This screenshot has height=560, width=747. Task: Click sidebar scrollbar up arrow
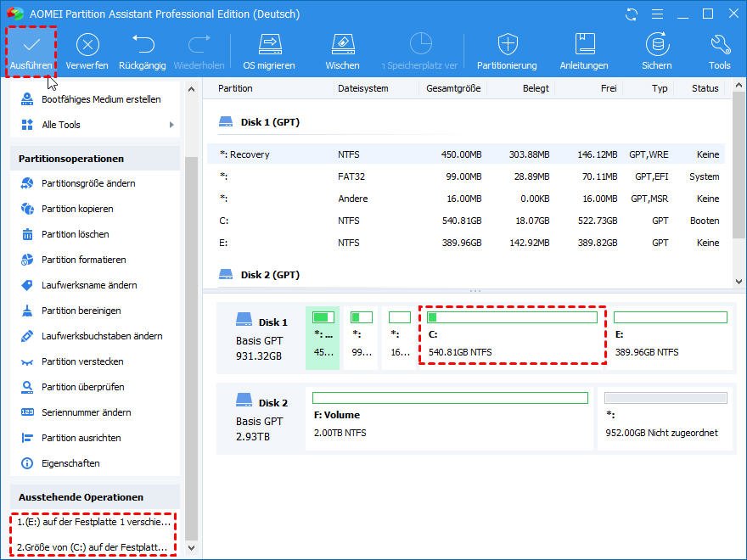192,89
